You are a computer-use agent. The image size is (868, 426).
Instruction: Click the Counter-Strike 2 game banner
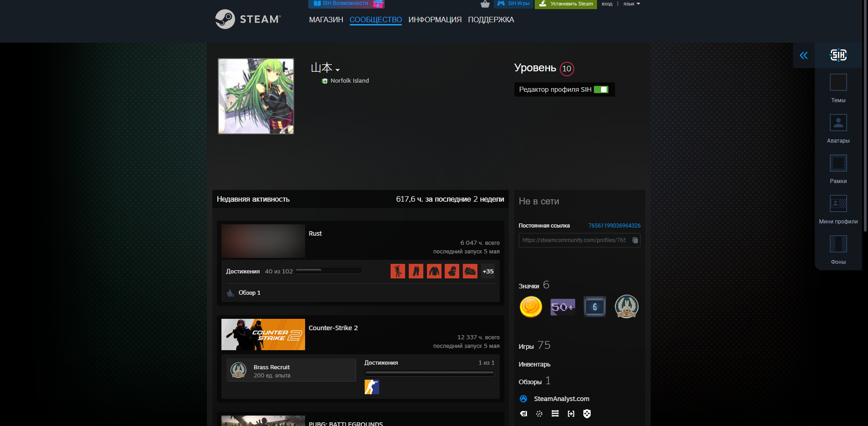coord(263,335)
